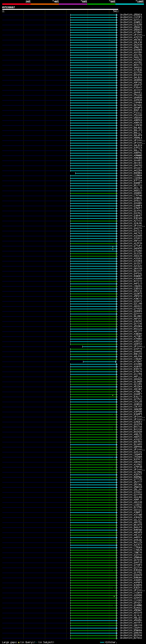Select the UniRef100_A4CTK3 label
The height and width of the screenshot is (644, 146).
click(131, 233)
